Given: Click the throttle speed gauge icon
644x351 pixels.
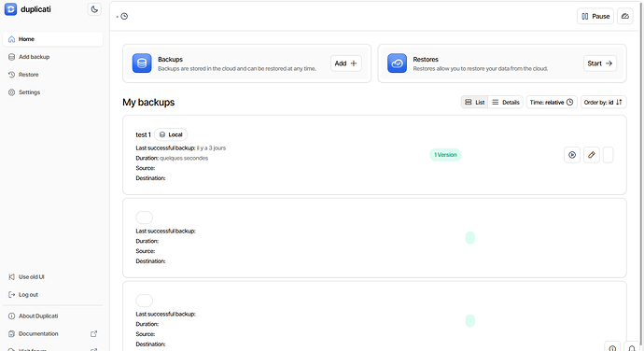Looking at the screenshot, I should point(625,17).
